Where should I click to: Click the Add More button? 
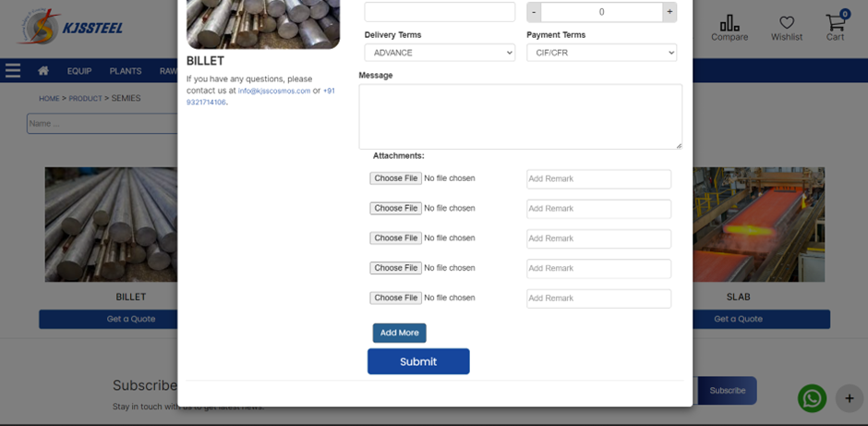[399, 333]
